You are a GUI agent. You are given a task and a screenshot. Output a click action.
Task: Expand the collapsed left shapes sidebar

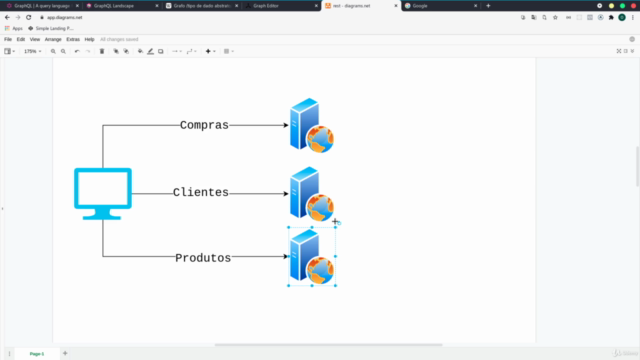(2, 209)
